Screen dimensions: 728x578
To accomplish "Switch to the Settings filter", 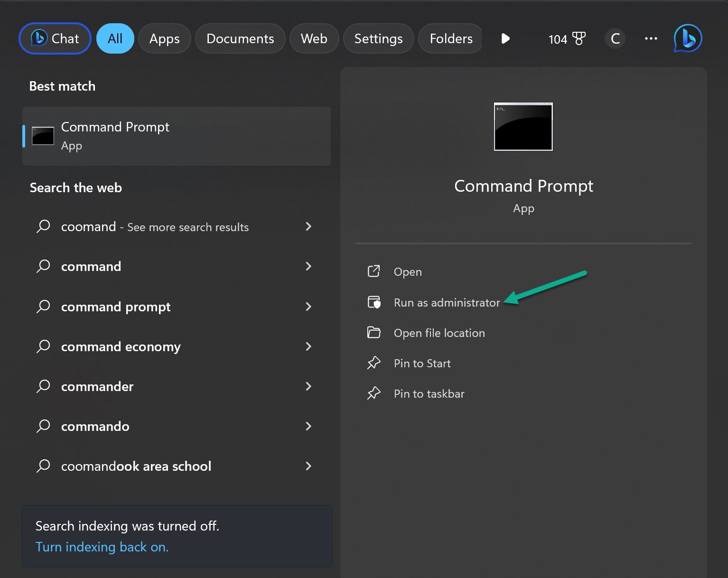I will coord(378,38).
